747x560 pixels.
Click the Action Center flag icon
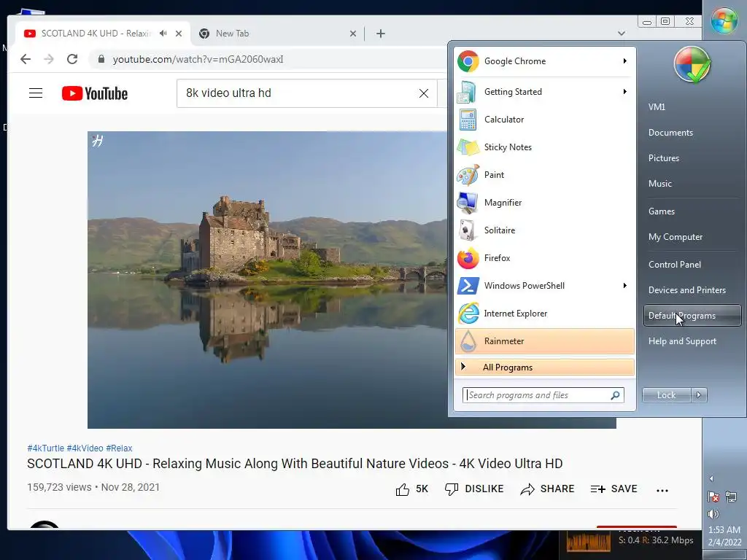(713, 497)
